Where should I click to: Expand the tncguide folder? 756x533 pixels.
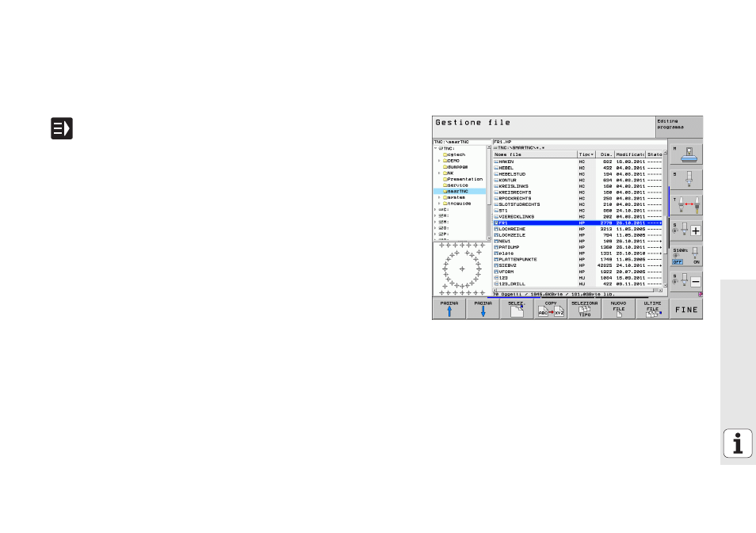point(439,204)
